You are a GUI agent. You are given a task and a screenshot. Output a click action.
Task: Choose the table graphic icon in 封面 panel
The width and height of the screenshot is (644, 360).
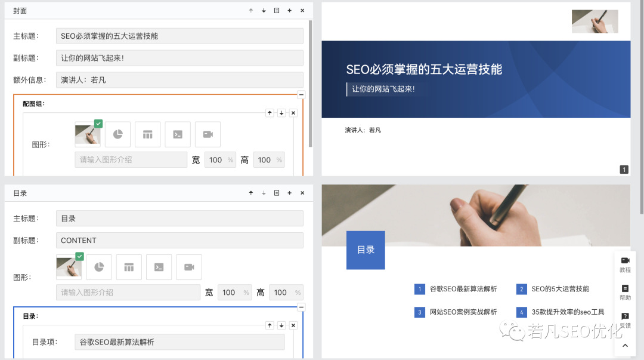tap(147, 134)
